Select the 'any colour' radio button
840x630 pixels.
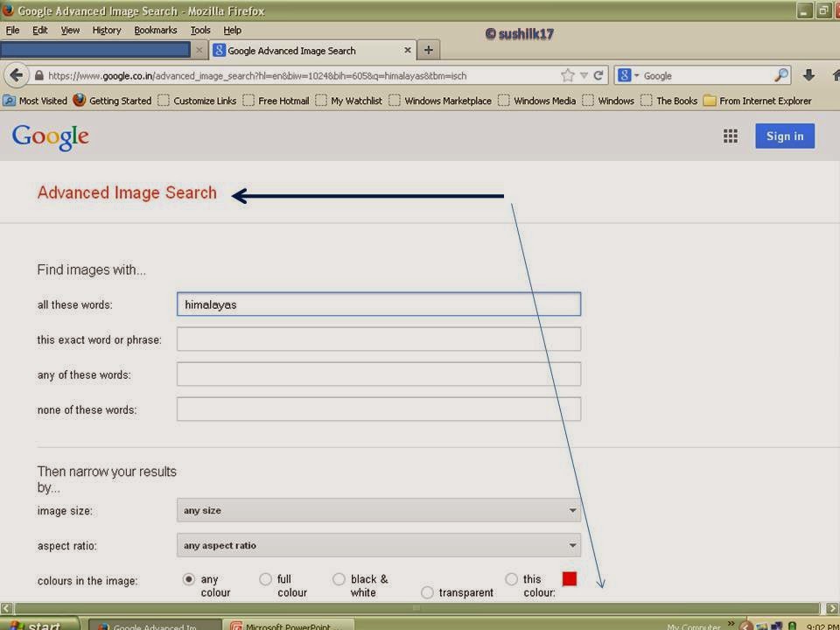189,579
